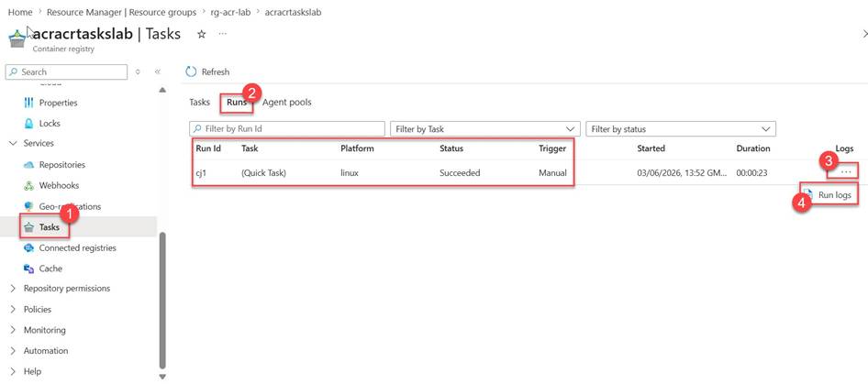Image resolution: width=868 pixels, height=384 pixels.
Task: Click the linux platform cell
Action: (x=350, y=172)
